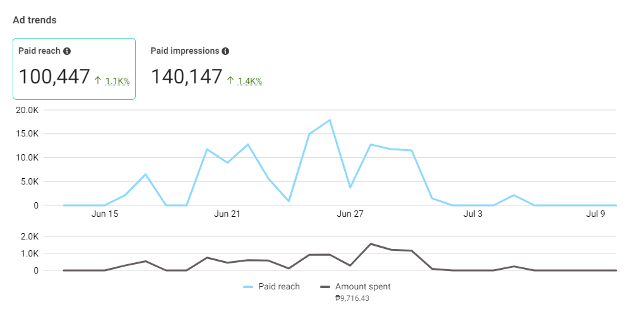Open the 1.4K% change link
Image resolution: width=644 pixels, height=321 pixels.
click(x=250, y=81)
